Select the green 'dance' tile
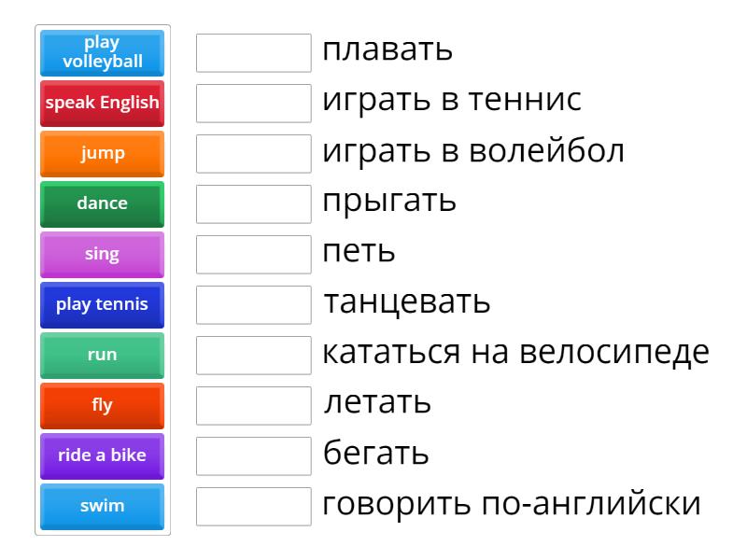 [102, 203]
